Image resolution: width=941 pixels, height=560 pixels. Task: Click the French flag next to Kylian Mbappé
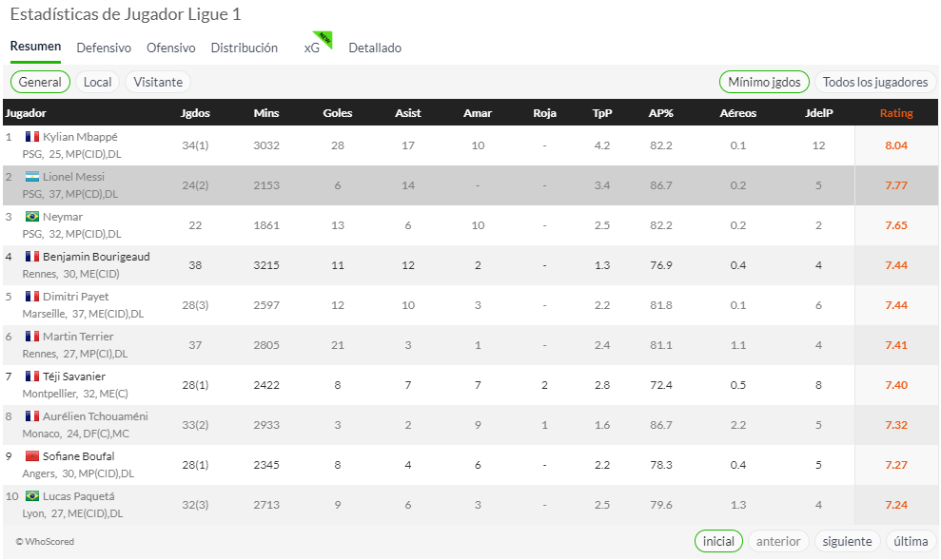(31, 137)
